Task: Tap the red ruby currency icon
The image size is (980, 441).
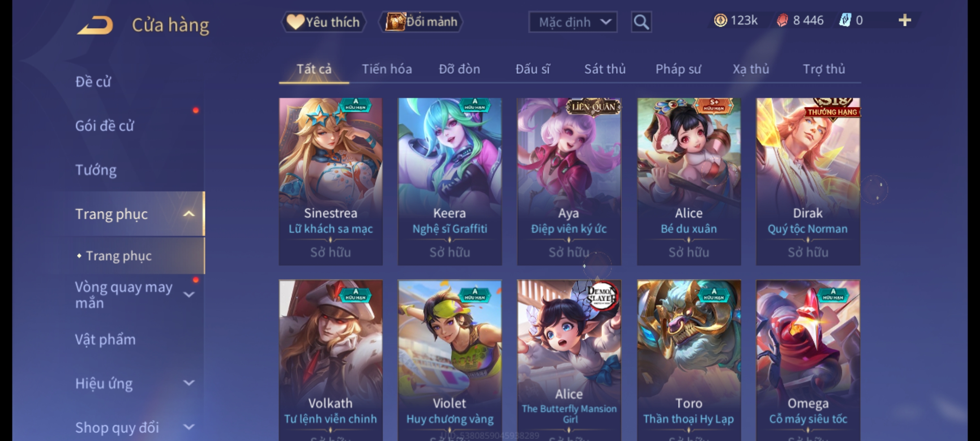Action: (782, 20)
